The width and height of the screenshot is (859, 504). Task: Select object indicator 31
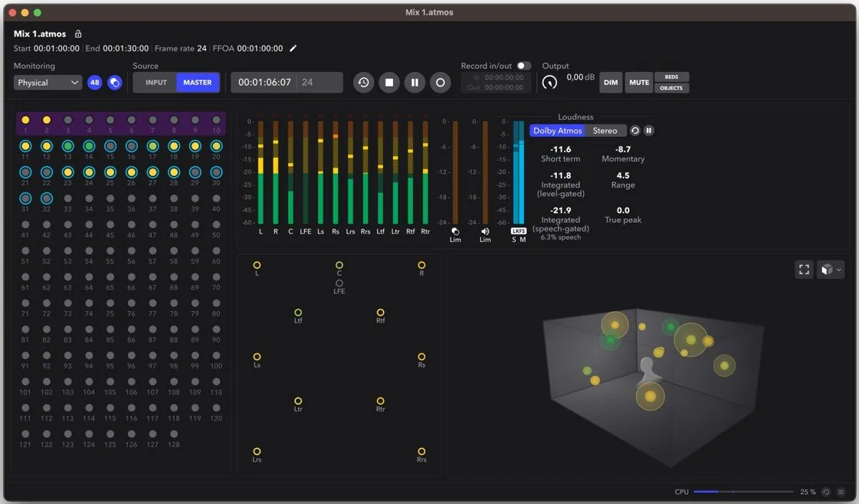pos(25,198)
